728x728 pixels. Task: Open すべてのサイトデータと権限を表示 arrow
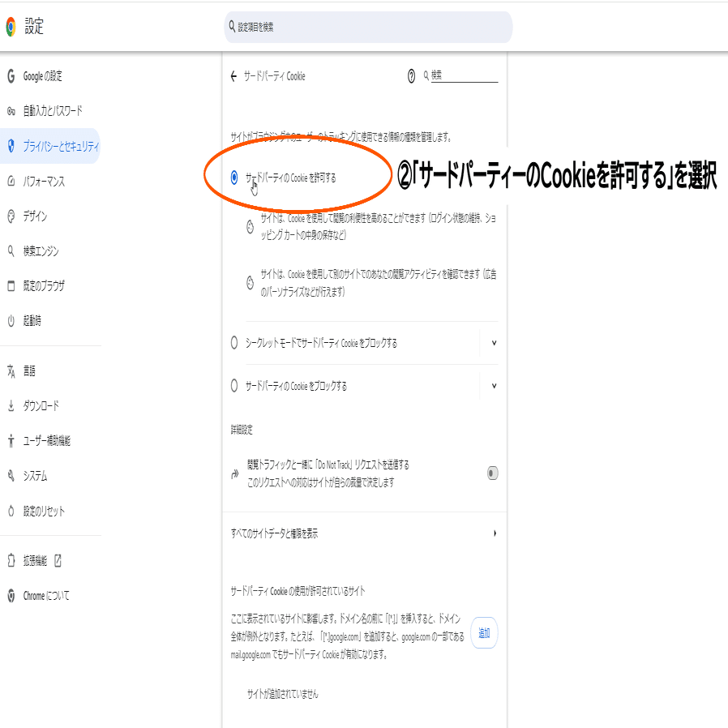495,533
